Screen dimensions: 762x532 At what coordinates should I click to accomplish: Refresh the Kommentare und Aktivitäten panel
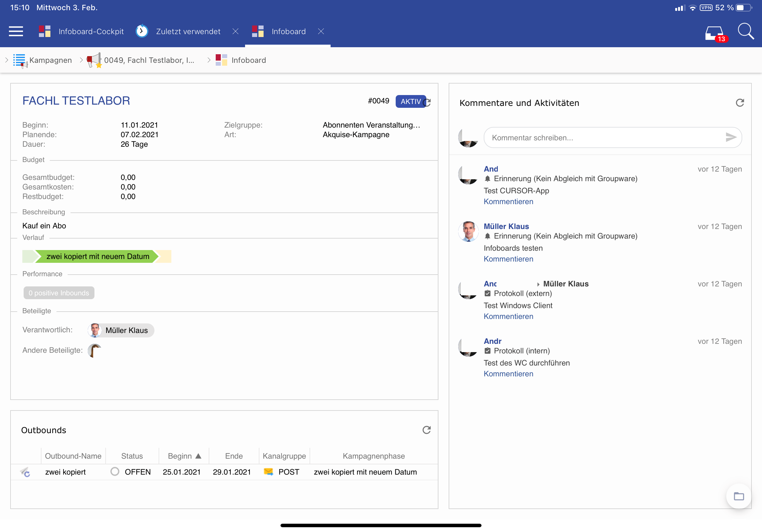[740, 103]
